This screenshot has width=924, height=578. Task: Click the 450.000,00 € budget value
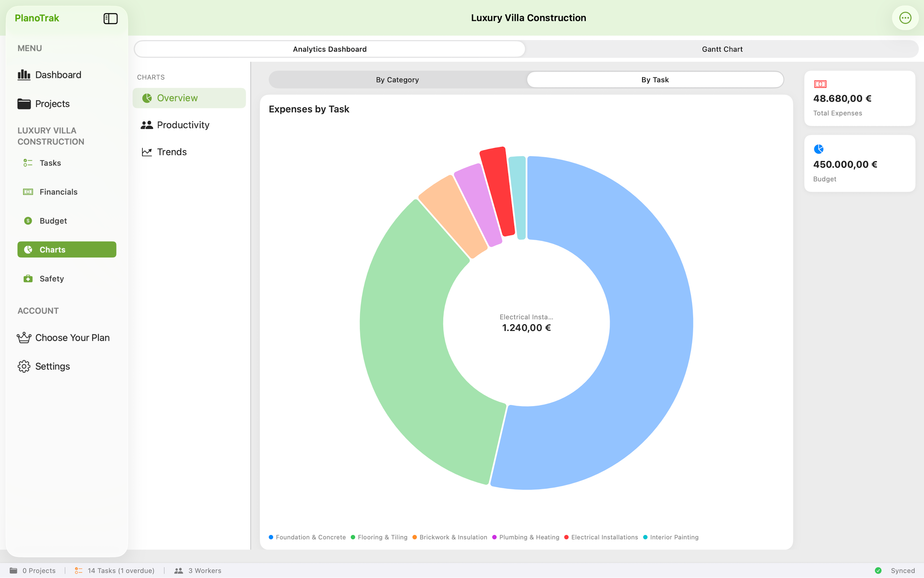(x=845, y=164)
